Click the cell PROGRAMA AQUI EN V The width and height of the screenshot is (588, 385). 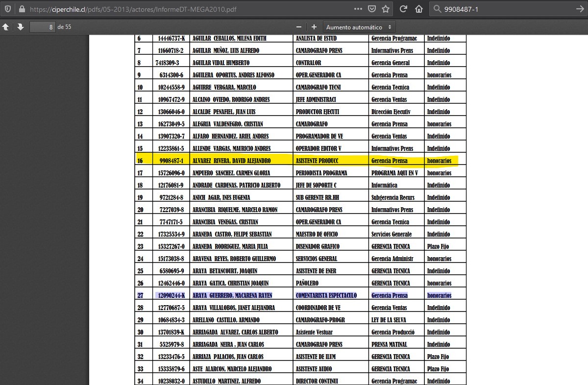pyautogui.click(x=394, y=173)
